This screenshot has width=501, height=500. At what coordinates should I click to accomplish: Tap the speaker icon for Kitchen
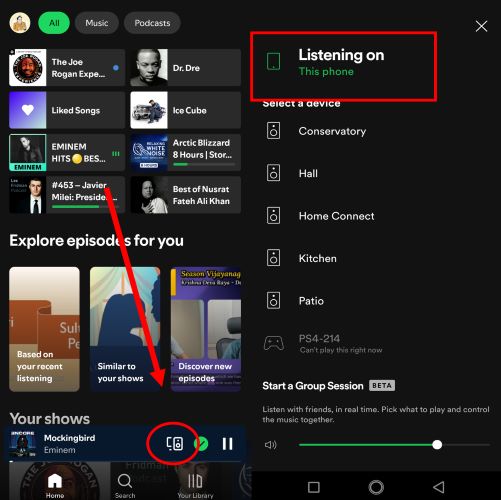(273, 258)
